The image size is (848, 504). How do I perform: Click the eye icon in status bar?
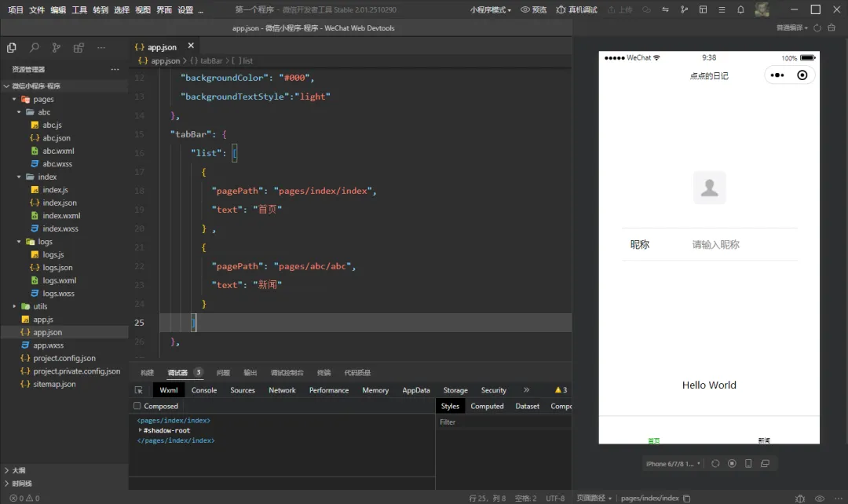coord(820,499)
